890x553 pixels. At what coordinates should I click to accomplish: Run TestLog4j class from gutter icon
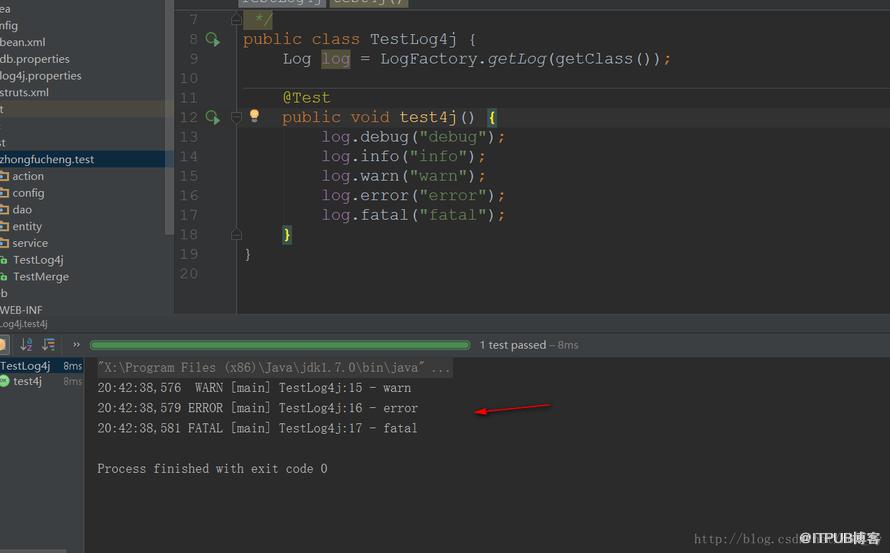coord(212,39)
